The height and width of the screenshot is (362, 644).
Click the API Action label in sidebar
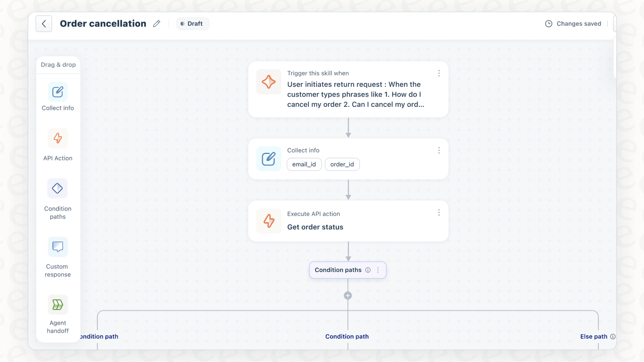click(58, 158)
